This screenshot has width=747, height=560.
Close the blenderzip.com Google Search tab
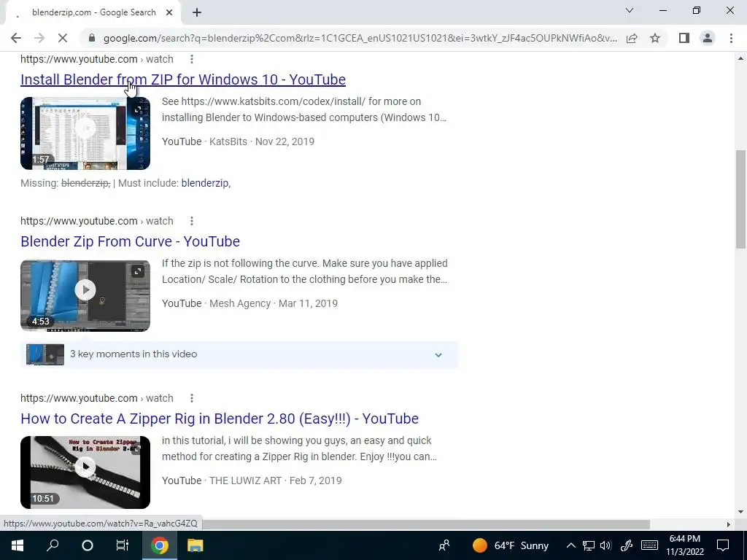click(169, 12)
